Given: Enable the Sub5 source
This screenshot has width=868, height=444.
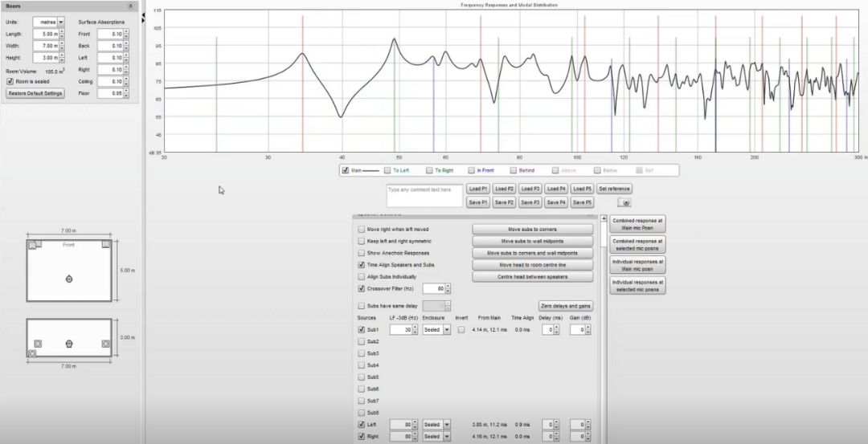Looking at the screenshot, I should (362, 377).
